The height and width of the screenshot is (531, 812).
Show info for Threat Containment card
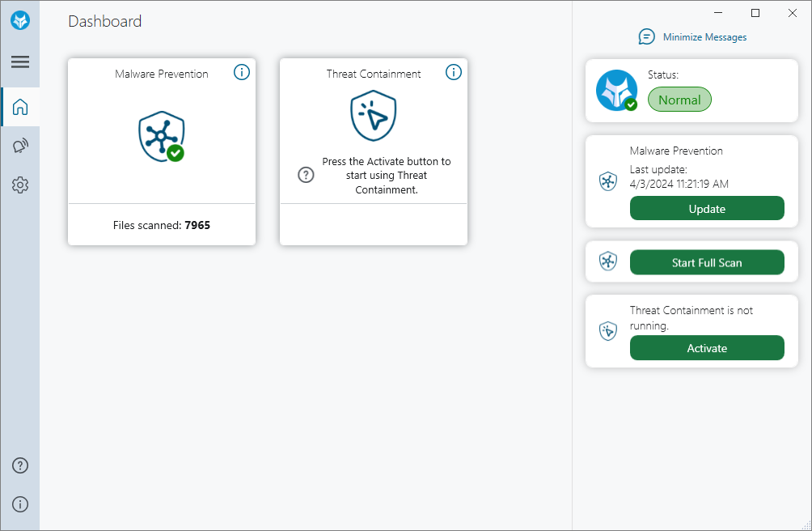click(x=454, y=72)
